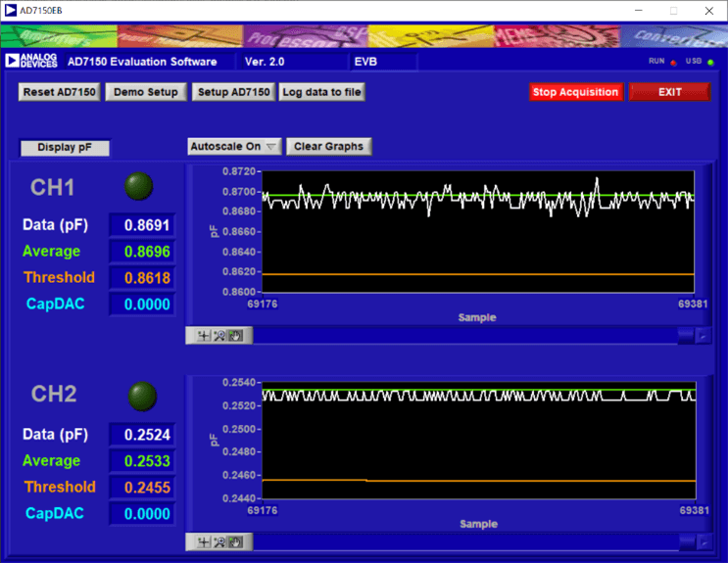
Task: Click the CH2 threshold indicator LED
Action: 142,396
